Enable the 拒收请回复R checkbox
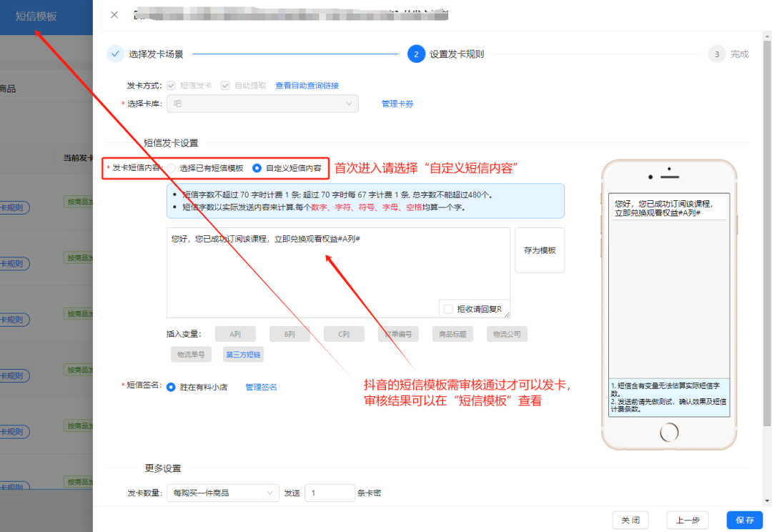This screenshot has height=532, width=772. (448, 309)
